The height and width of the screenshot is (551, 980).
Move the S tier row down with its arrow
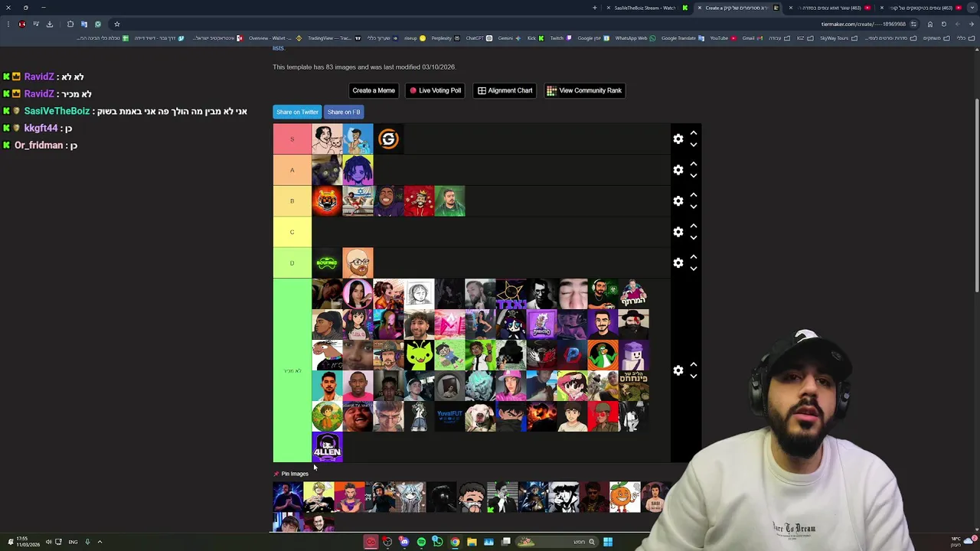pyautogui.click(x=694, y=145)
